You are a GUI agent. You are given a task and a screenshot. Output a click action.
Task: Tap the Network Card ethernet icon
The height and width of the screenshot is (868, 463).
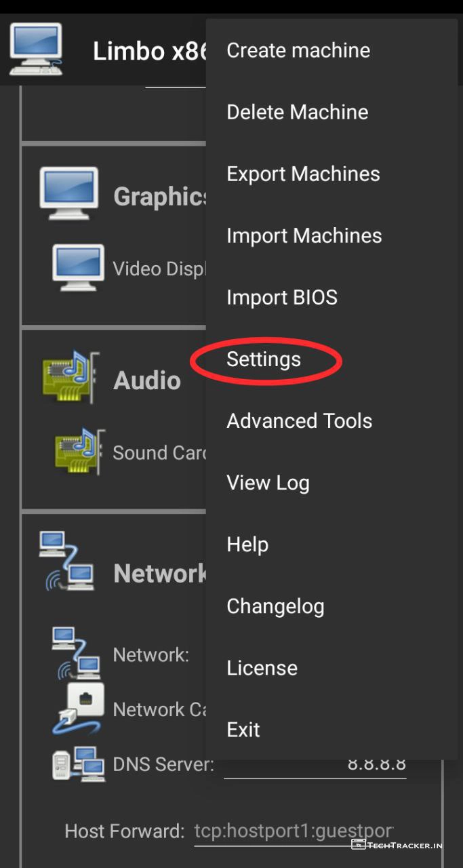(79, 709)
